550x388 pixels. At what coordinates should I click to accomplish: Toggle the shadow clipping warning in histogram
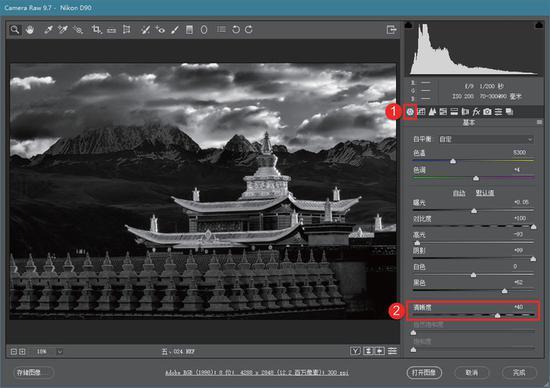[x=409, y=25]
